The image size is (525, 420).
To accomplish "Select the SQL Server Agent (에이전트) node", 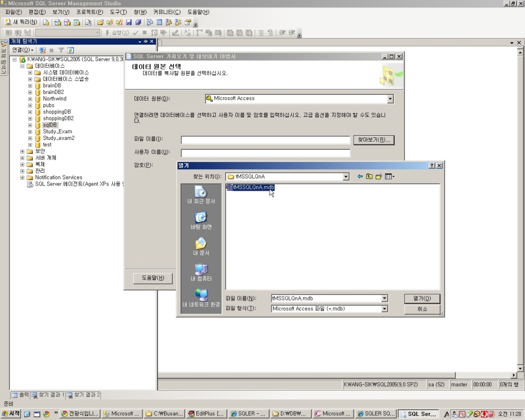I will (x=79, y=184).
